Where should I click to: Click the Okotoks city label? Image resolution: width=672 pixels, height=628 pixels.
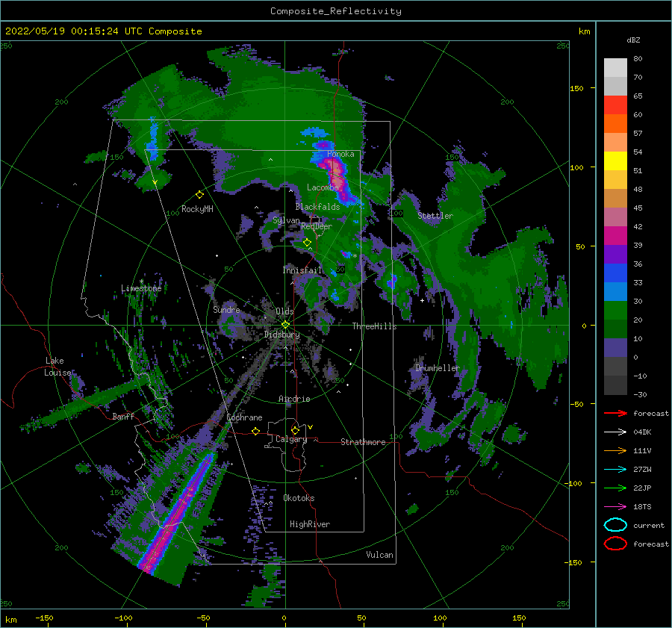[x=299, y=498]
